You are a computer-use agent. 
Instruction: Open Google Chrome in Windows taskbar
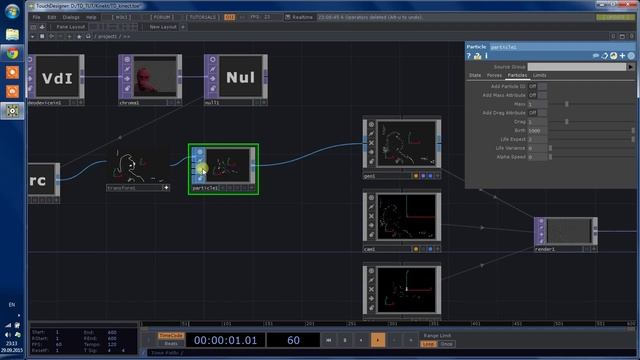click(12, 53)
